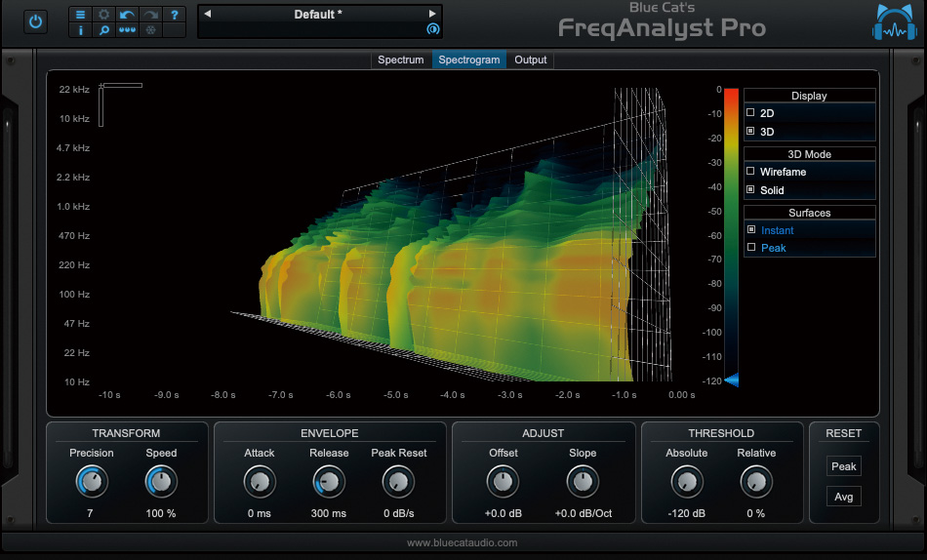Click the Release value 300 ms
The image size is (927, 560).
pyautogui.click(x=329, y=513)
